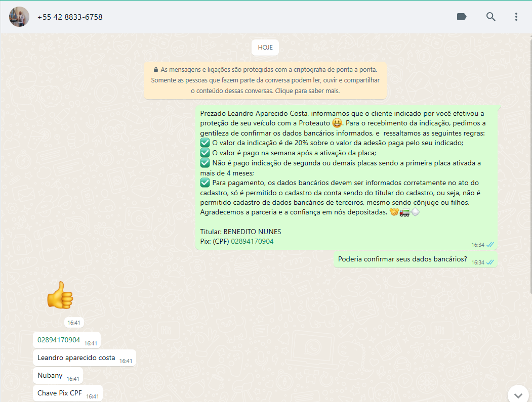This screenshot has width=532, height=402.
Task: Open contact info via phone number +55 42 8833-6758
Action: (70, 17)
